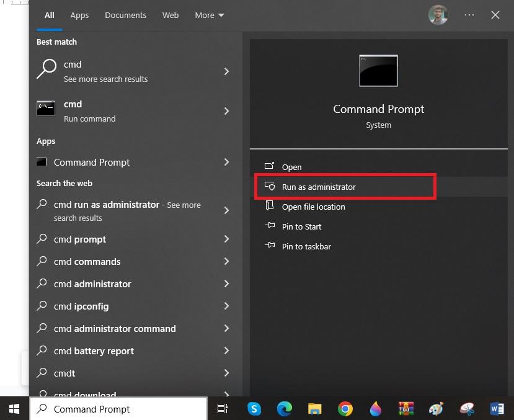Expand the 'cmd ipconfig' suggestion arrow
Viewport: 514px width, 420px height.
pos(226,306)
